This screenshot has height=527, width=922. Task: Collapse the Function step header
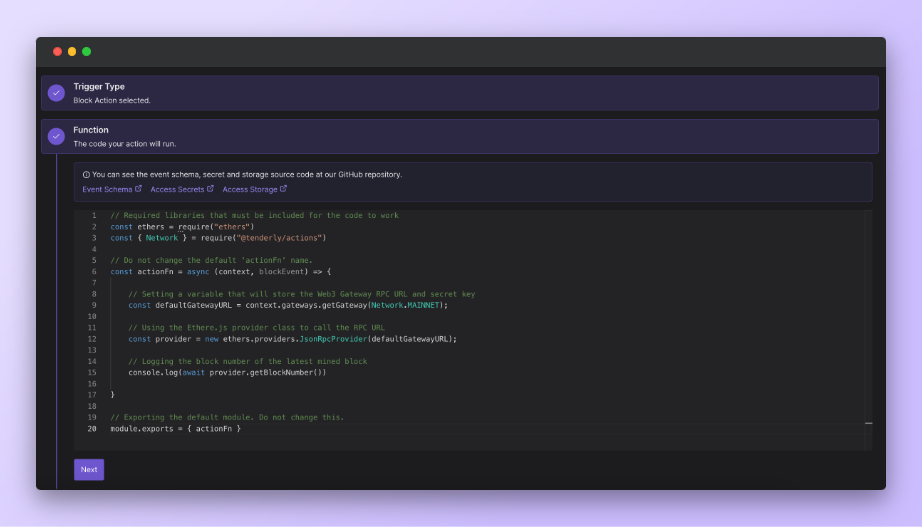[460, 136]
